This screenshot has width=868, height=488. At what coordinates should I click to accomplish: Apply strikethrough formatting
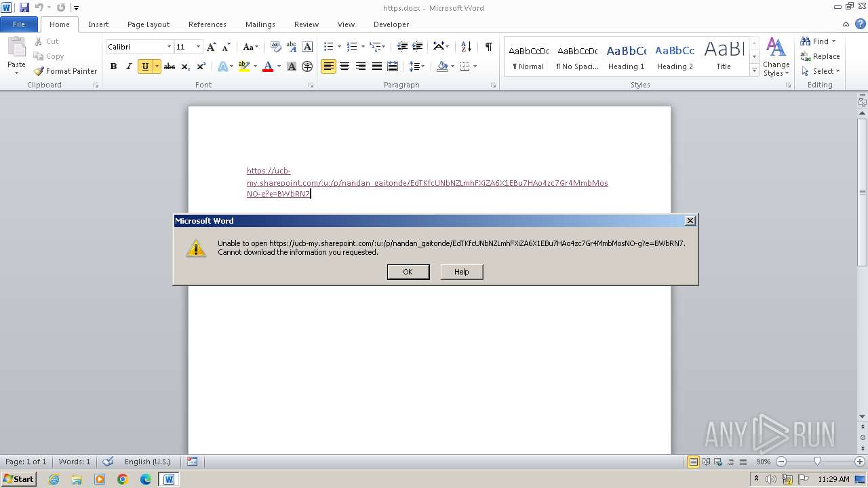point(170,66)
